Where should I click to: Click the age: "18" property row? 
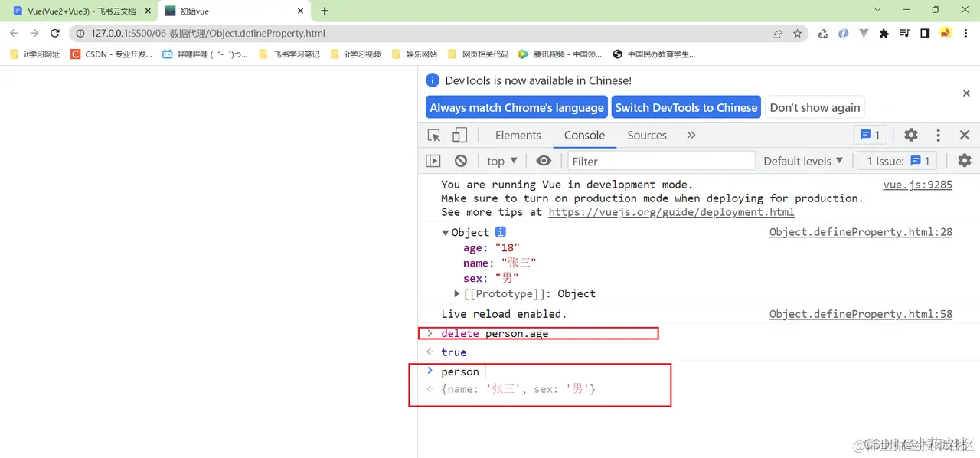(492, 247)
